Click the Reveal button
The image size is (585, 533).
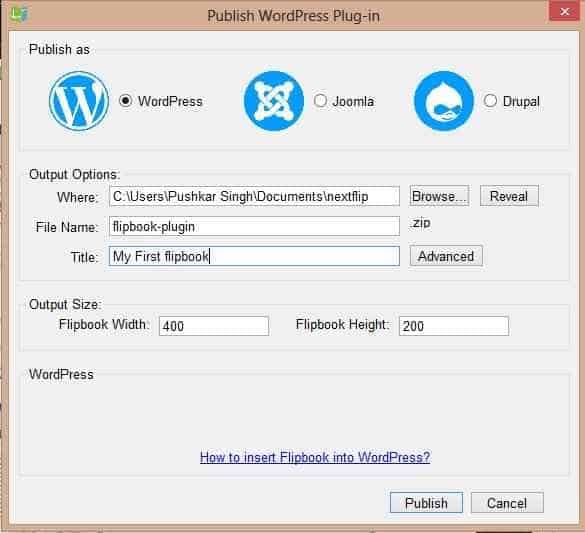[x=509, y=196]
